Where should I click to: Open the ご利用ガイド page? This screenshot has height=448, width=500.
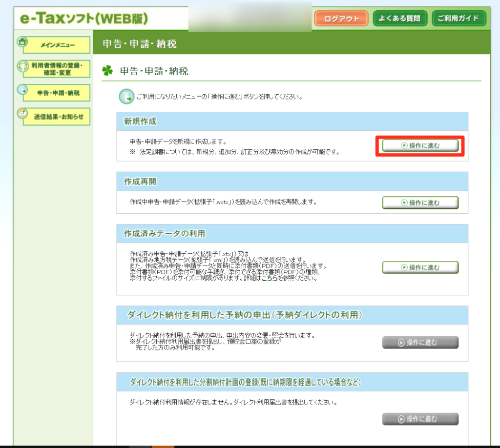459,19
